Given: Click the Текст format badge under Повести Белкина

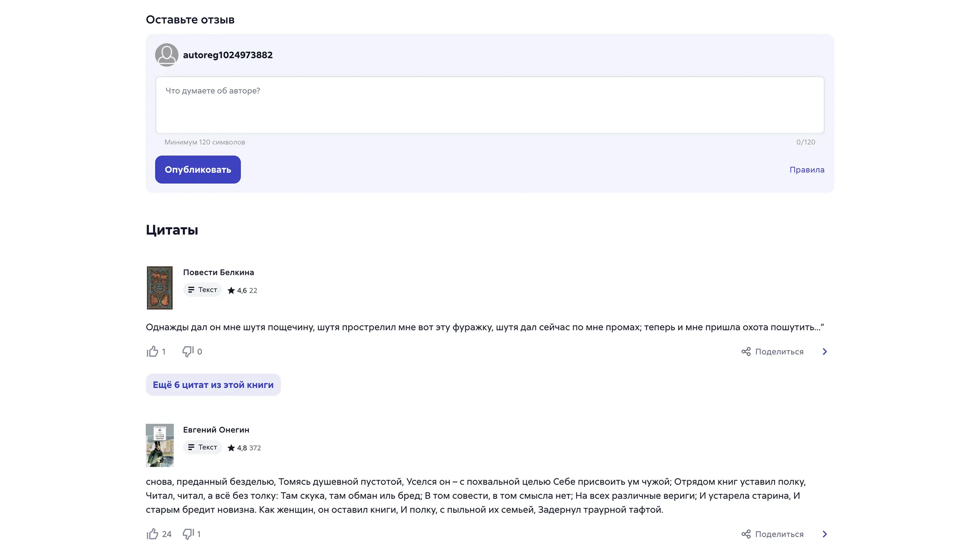Looking at the screenshot, I should pos(202,290).
